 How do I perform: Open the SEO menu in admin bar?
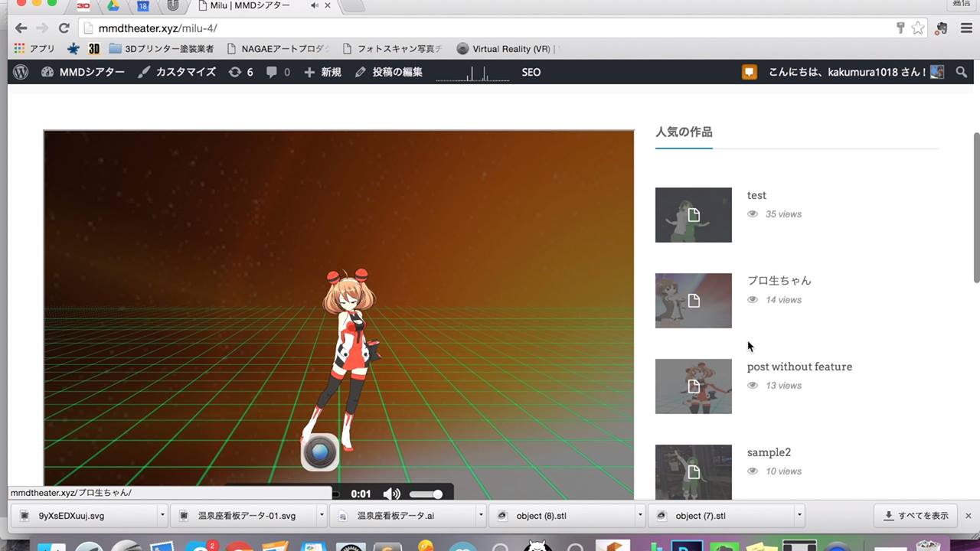pos(531,72)
